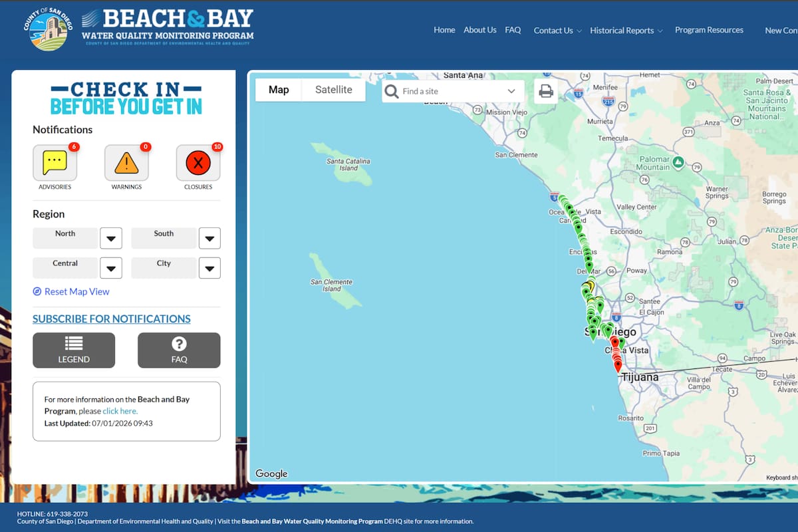Click the Tijuana city label
Screen dimensions: 798x532
[640, 377]
